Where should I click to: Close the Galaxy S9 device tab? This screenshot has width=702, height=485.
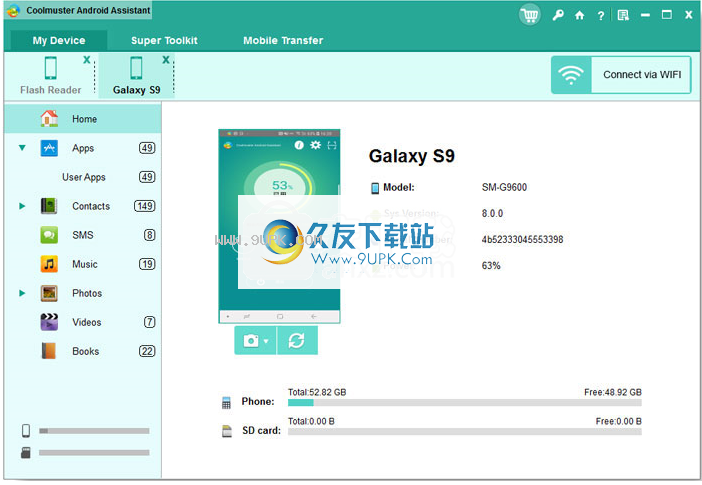click(x=166, y=60)
